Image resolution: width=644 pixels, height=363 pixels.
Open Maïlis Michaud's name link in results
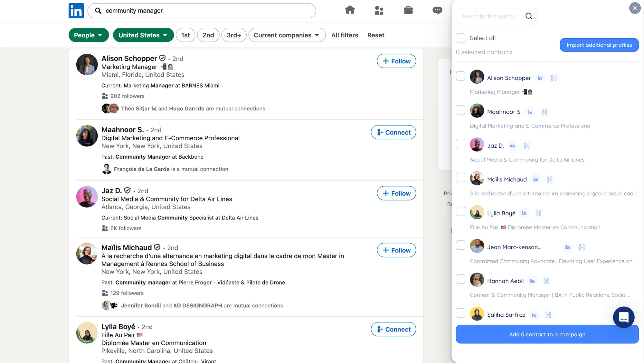coord(127,247)
